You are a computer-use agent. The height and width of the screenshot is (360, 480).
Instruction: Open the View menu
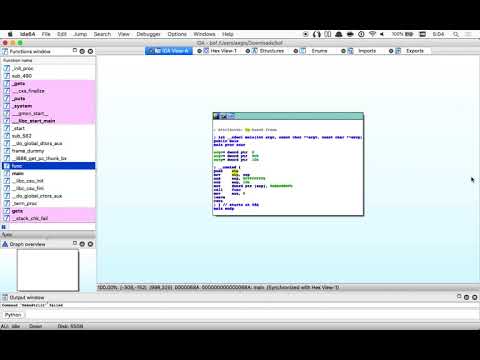123,34
